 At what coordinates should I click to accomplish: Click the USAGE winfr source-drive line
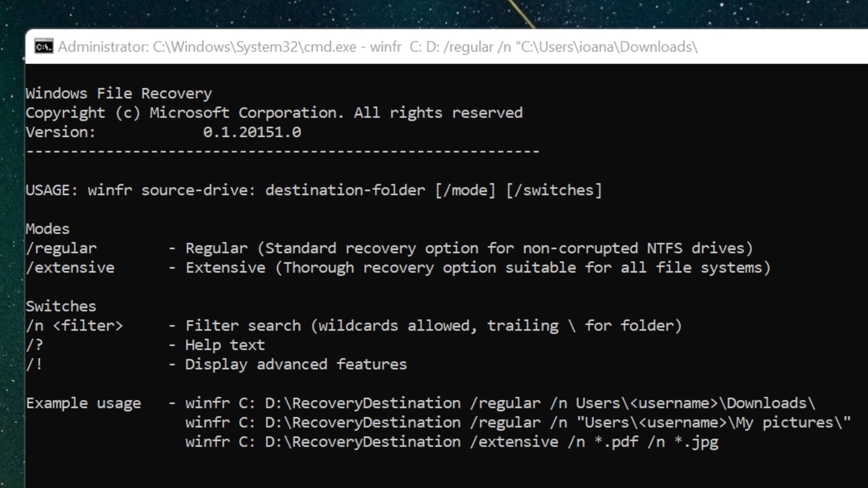pos(314,190)
